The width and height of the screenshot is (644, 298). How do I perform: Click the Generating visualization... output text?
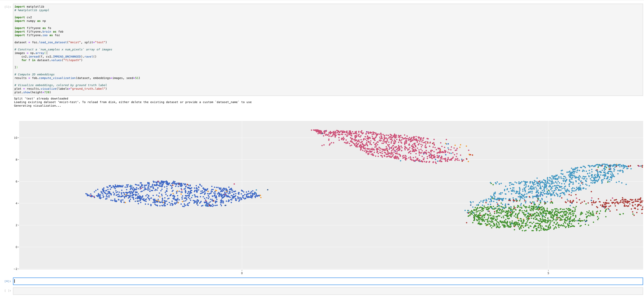[38, 106]
